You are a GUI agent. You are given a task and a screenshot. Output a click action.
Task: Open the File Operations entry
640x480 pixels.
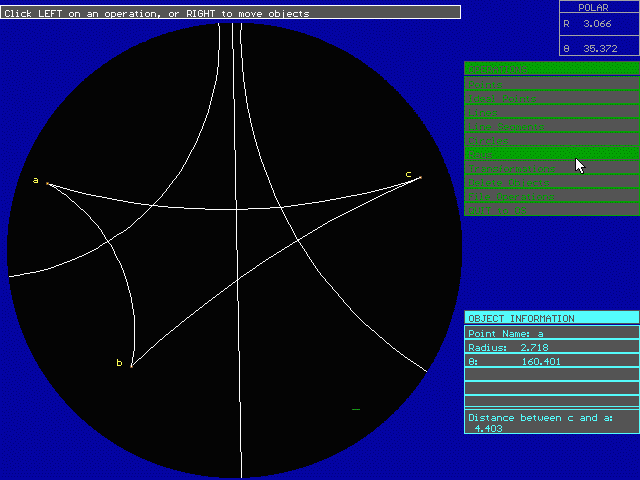pos(552,196)
